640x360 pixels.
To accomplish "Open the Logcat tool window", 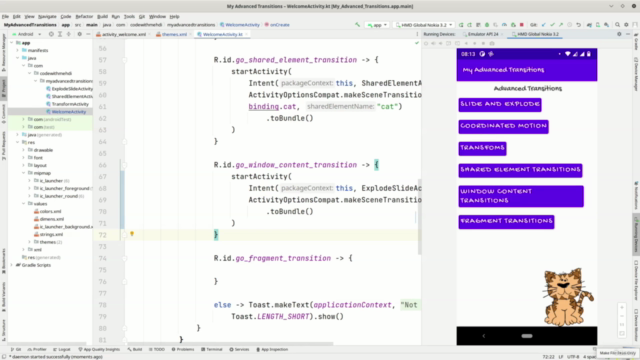I will point(62,349).
